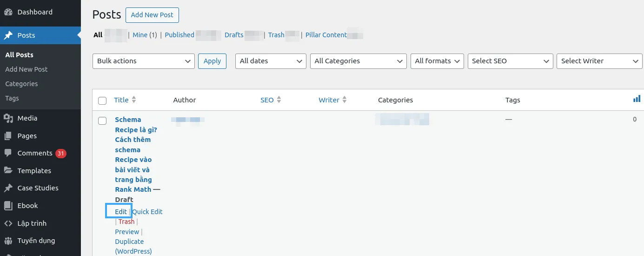Click the Templates folder icon
644x256 pixels.
click(8, 171)
